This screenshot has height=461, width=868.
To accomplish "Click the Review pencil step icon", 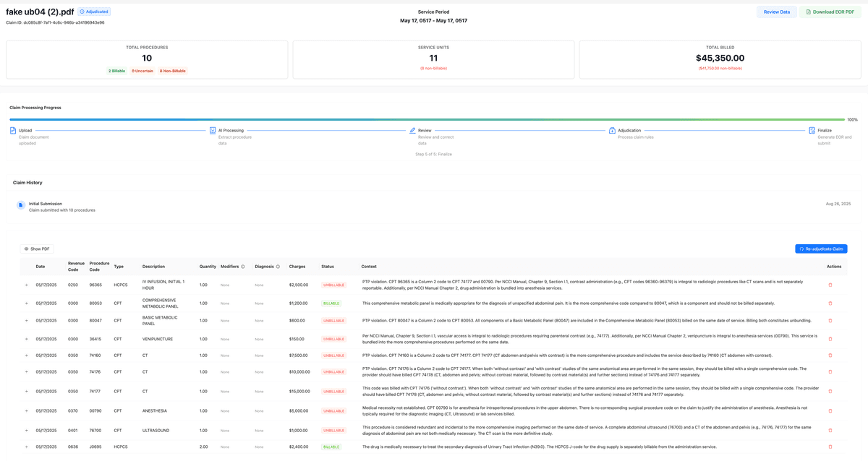I will (412, 131).
